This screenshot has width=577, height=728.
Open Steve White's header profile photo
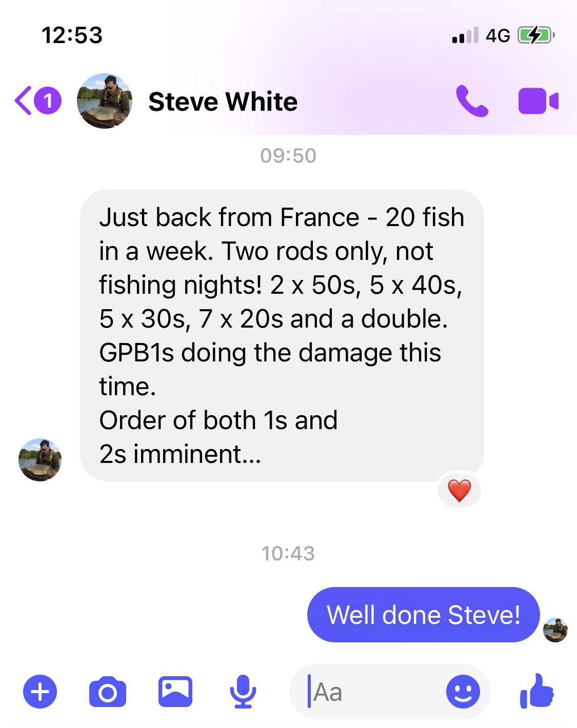[x=105, y=101]
